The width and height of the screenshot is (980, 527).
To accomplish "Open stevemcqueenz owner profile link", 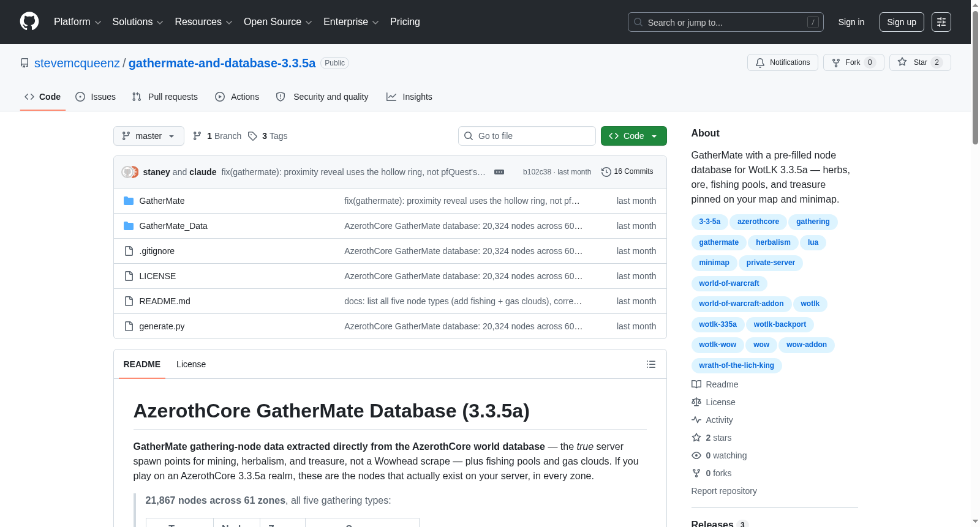I will [77, 63].
